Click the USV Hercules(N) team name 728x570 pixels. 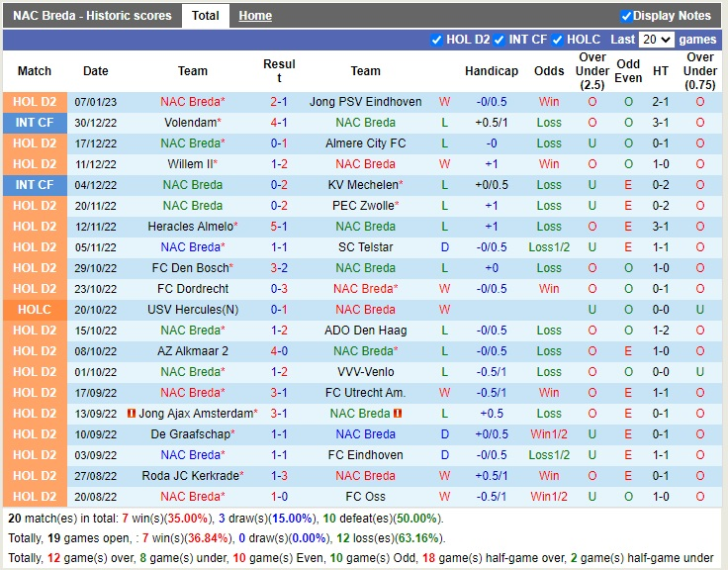point(193,310)
